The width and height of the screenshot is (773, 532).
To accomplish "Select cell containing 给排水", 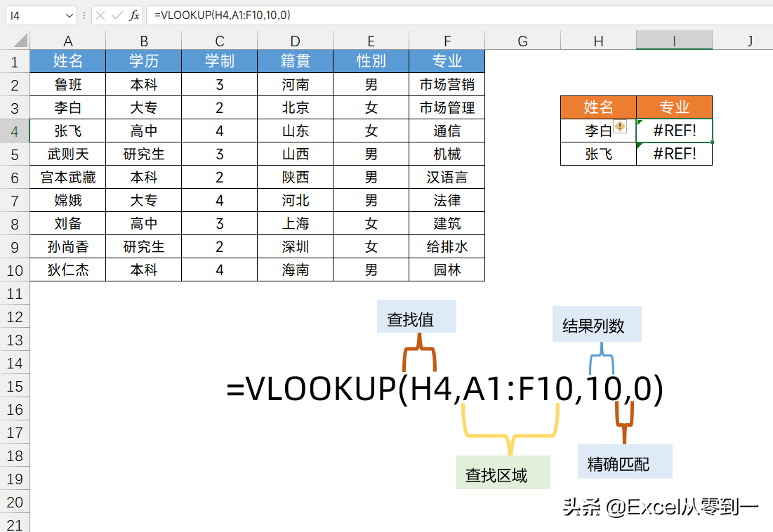I will [447, 246].
